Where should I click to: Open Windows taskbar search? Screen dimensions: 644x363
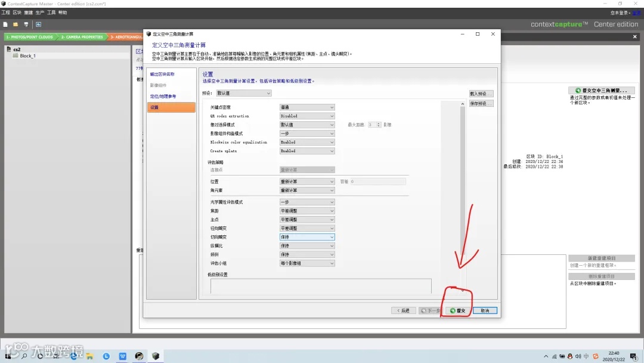pos(24,356)
